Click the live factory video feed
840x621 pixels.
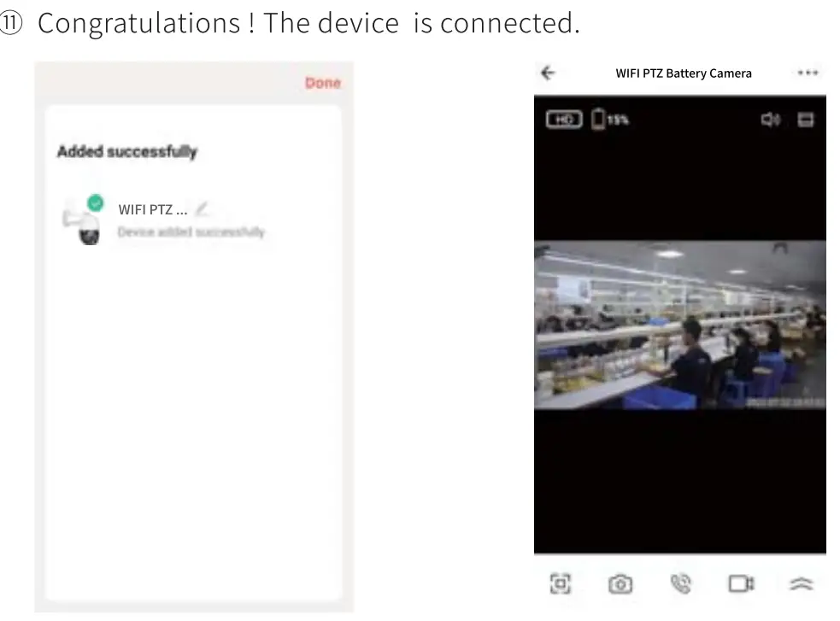pos(680,325)
